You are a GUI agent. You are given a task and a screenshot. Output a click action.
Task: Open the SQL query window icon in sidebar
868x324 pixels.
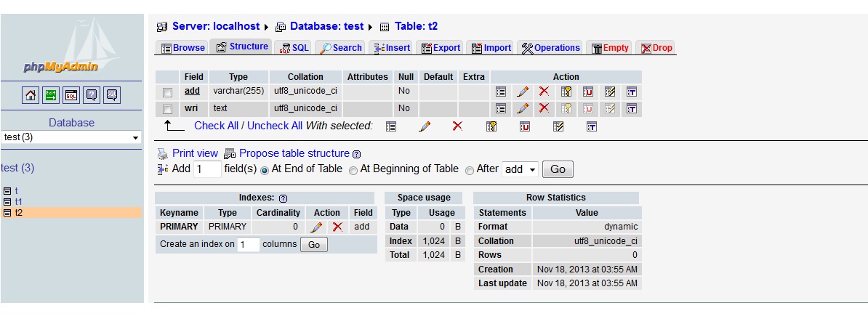[71, 95]
